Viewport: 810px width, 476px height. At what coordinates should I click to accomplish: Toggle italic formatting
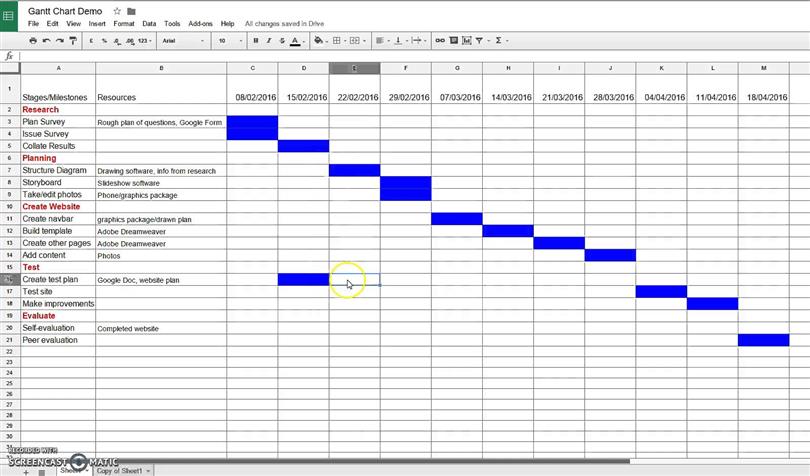(x=269, y=40)
